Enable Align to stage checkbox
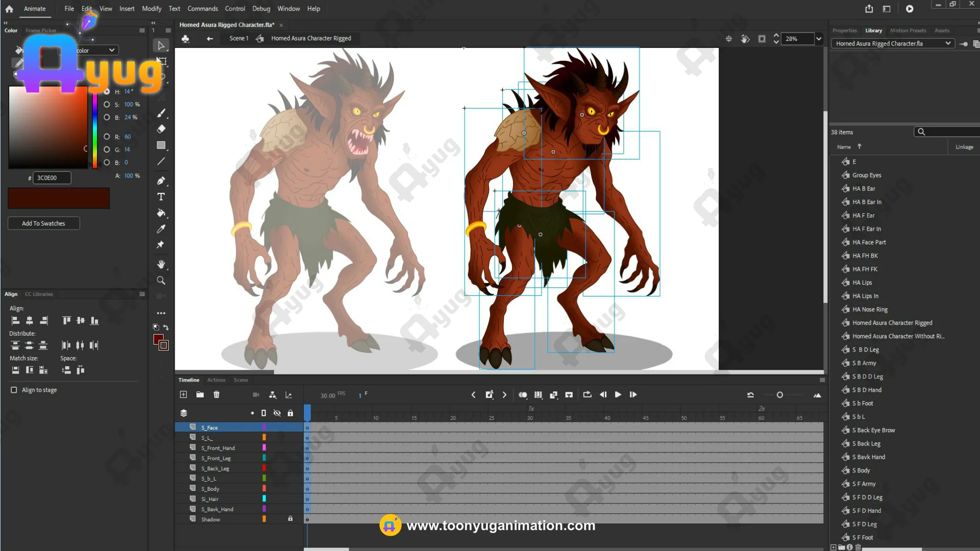This screenshot has height=551, width=980. (14, 390)
